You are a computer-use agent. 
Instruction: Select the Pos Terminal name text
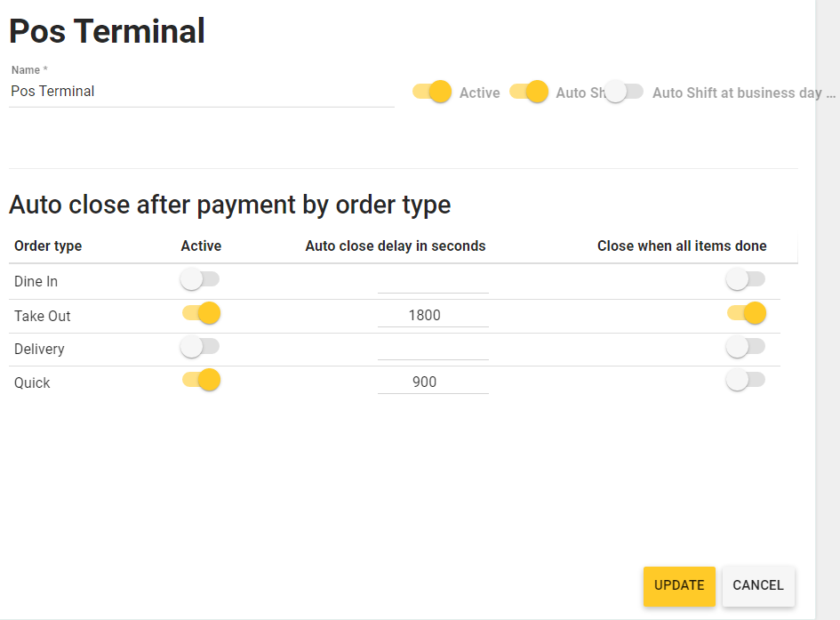coord(52,91)
